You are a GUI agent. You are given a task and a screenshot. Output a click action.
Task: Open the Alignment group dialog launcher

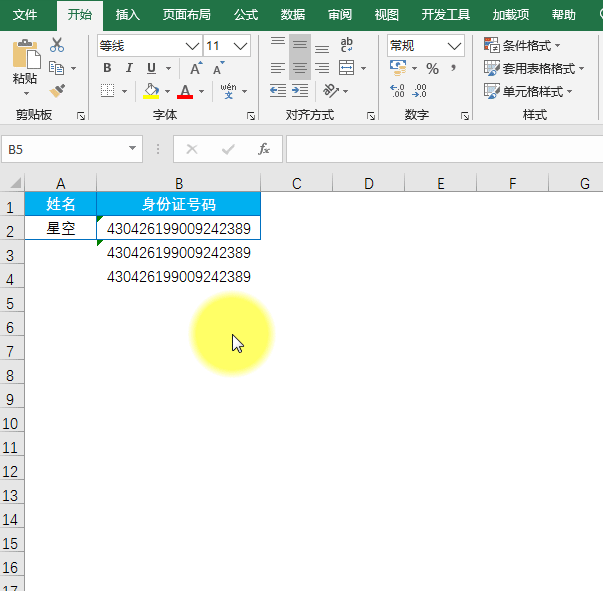[371, 116]
